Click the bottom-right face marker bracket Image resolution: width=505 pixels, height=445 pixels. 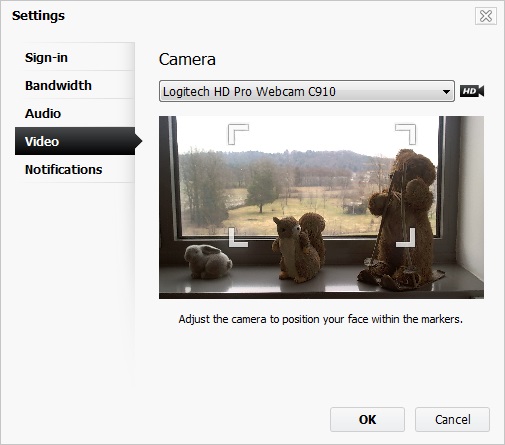click(406, 237)
